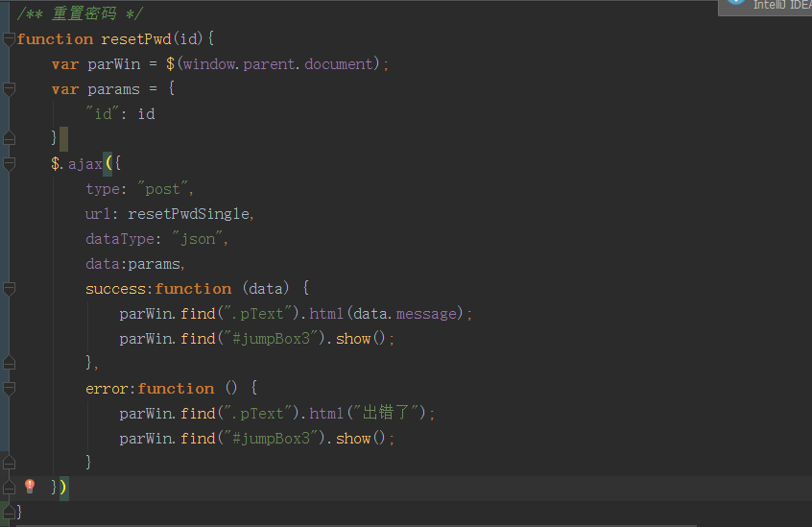Click "#jumpBox3" in the success callback
The image size is (812, 527).
click(x=270, y=339)
